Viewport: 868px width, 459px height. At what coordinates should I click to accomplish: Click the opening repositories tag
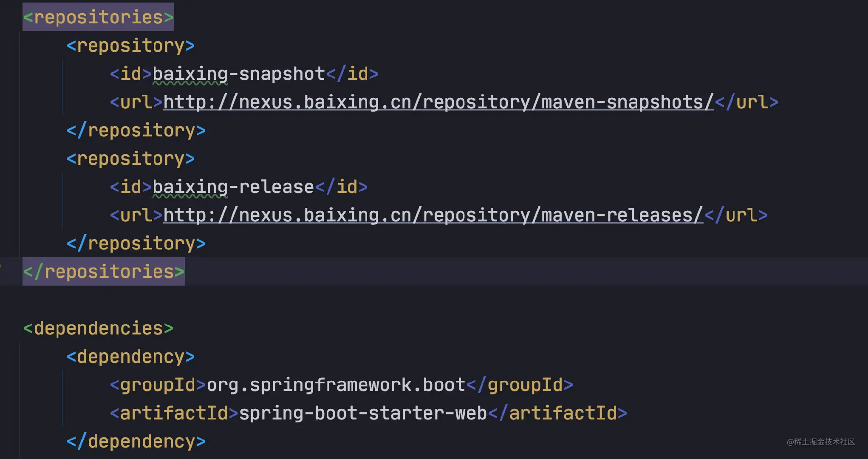(x=98, y=17)
